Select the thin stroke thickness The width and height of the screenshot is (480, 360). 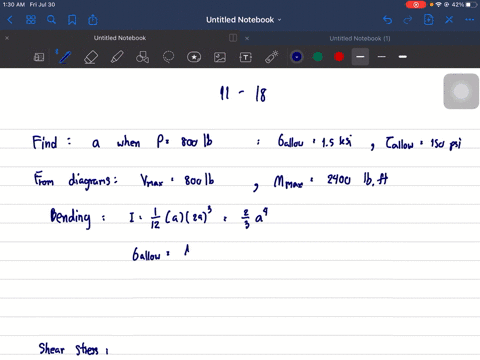tap(382, 57)
